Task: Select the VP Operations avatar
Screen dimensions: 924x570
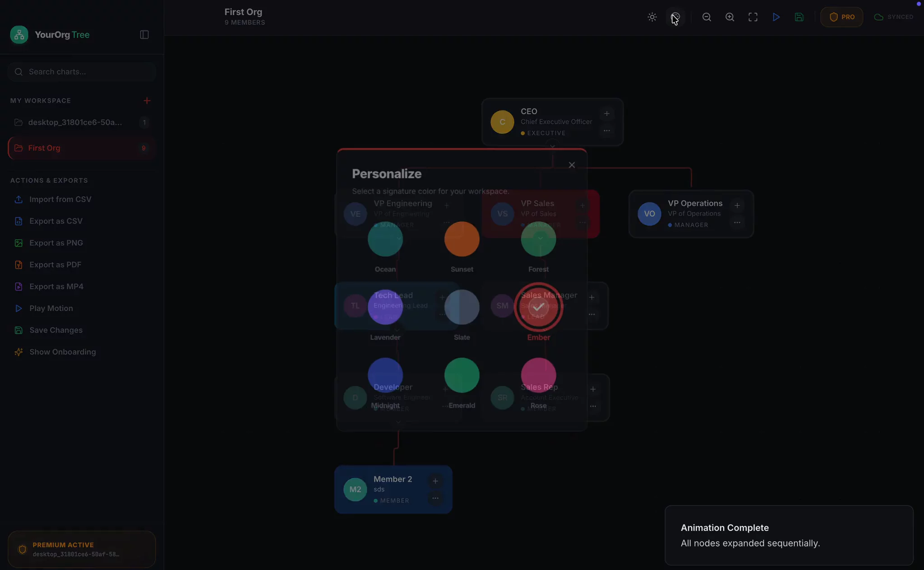Action: [x=649, y=214]
